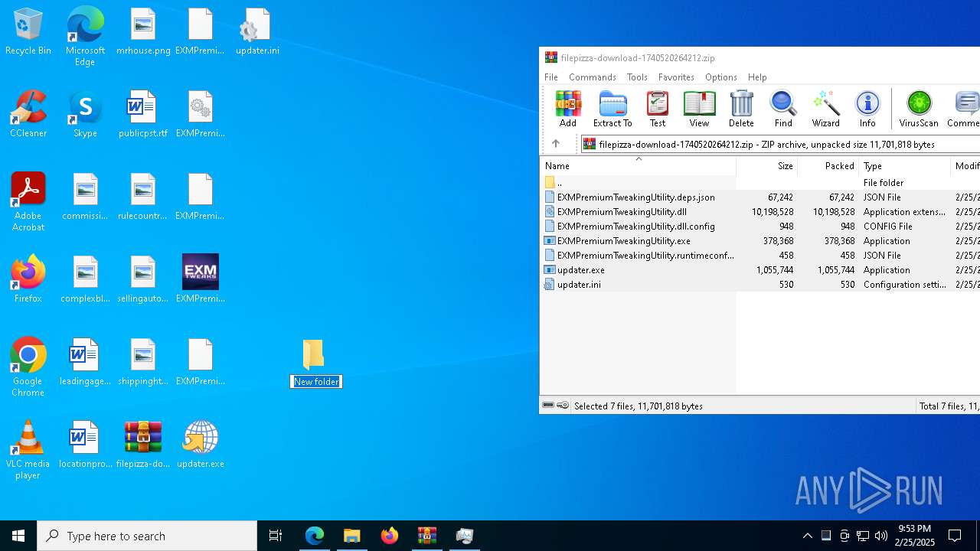Click the archive path address field
Viewport: 980px width, 551px height.
pos(780,144)
